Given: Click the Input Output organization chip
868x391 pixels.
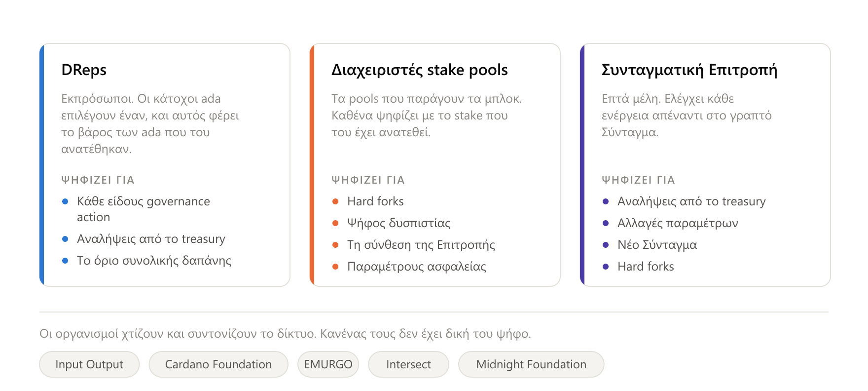Looking at the screenshot, I should 89,364.
